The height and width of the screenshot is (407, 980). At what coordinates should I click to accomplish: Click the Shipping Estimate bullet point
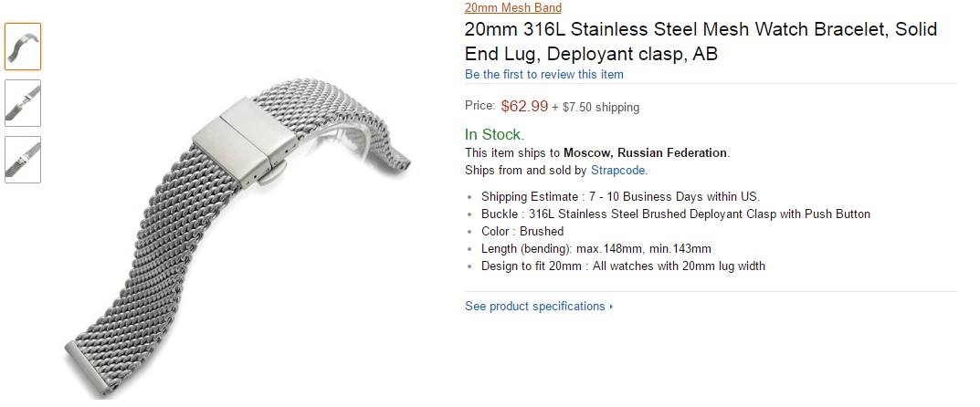pyautogui.click(x=621, y=196)
